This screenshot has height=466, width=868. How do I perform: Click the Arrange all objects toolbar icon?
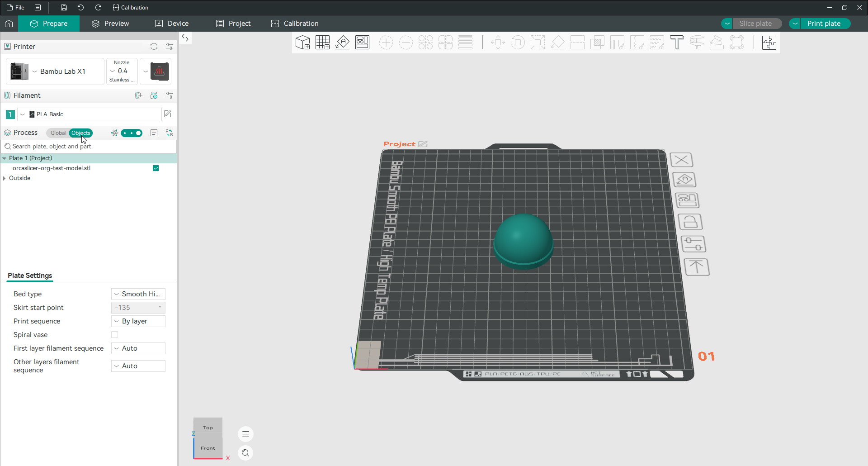click(x=362, y=43)
